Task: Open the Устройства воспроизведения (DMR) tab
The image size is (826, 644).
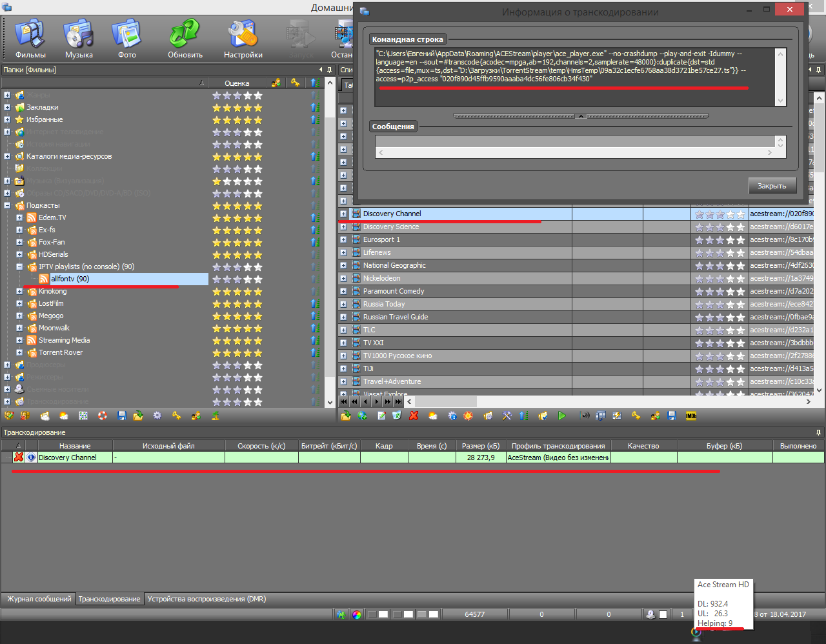Action: coord(206,599)
